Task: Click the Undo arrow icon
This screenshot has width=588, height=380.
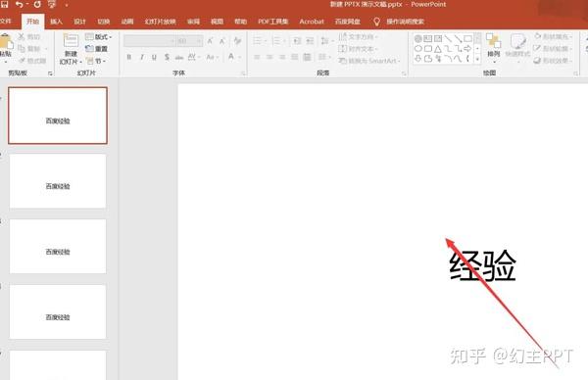Action: (x=20, y=5)
